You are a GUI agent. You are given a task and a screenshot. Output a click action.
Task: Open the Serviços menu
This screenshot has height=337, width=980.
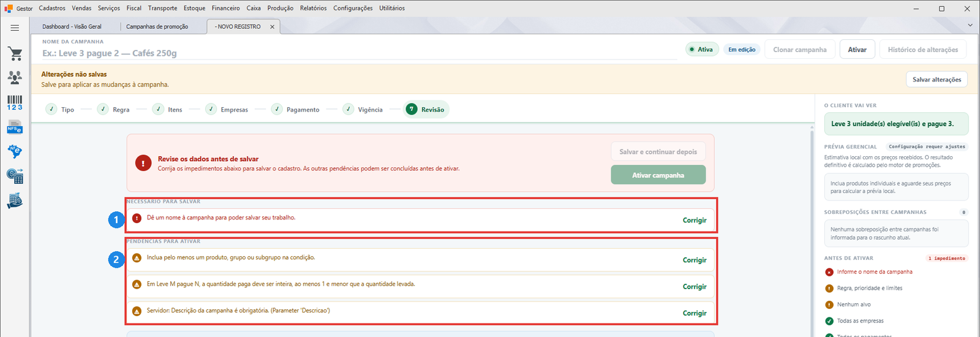click(x=109, y=9)
